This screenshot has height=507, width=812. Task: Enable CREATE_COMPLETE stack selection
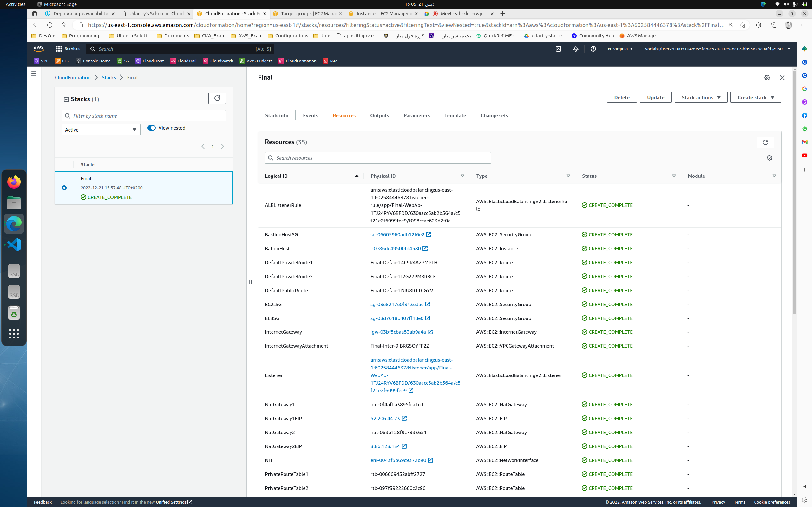pyautogui.click(x=64, y=188)
